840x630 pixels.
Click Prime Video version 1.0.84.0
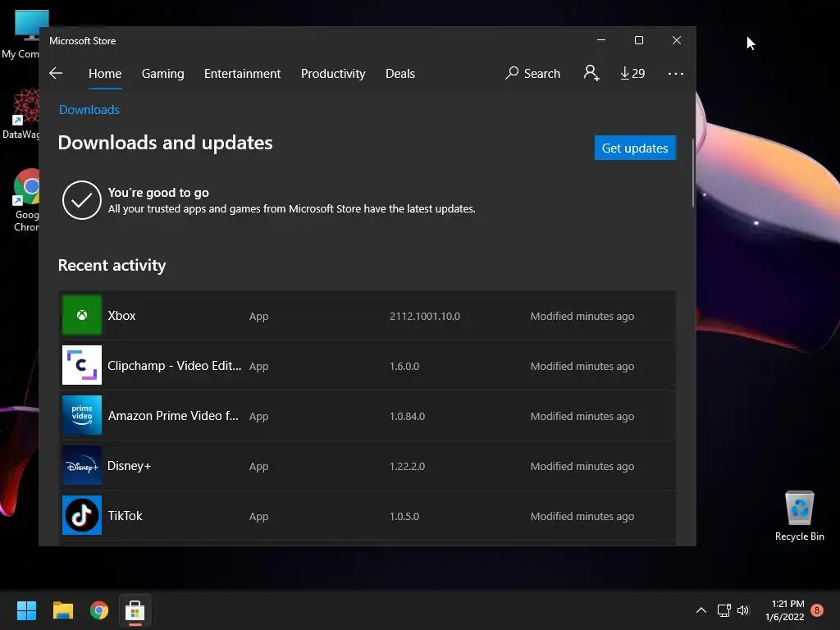(x=407, y=416)
